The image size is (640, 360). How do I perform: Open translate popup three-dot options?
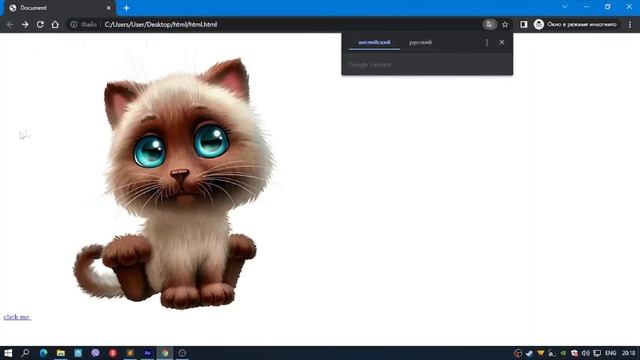[x=487, y=42]
